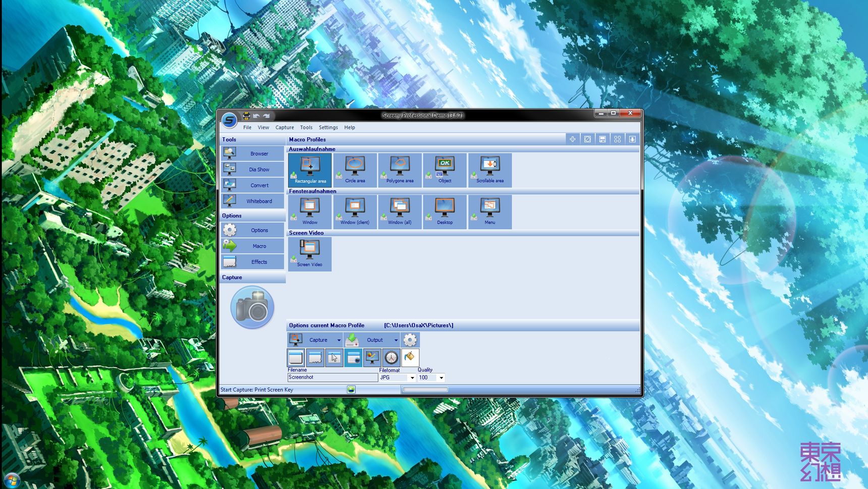Select the Scrollable area capture profile
Viewport: 868px width, 489px height.
click(490, 170)
